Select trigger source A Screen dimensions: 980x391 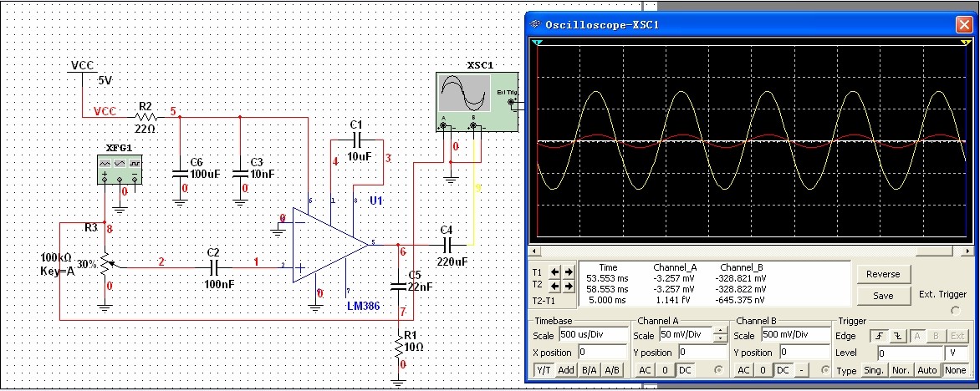[x=917, y=335]
